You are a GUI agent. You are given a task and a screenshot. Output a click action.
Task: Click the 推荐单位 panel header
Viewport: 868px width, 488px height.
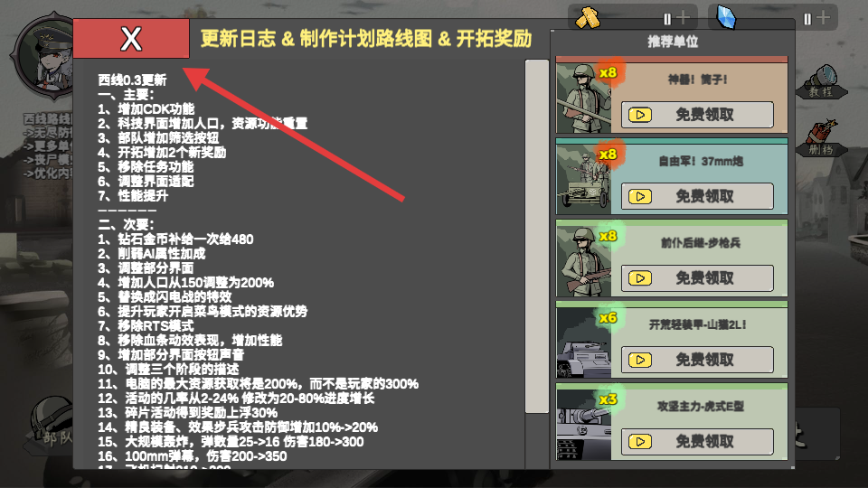pyautogui.click(x=673, y=42)
